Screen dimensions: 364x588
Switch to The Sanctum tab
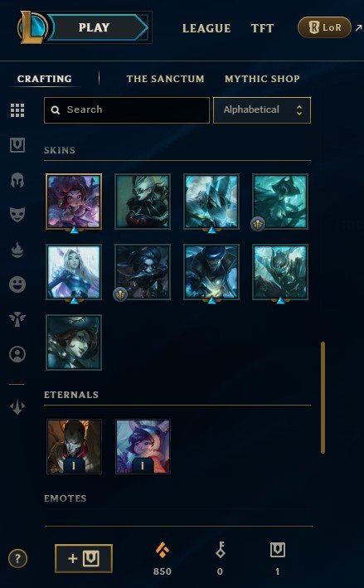(165, 79)
